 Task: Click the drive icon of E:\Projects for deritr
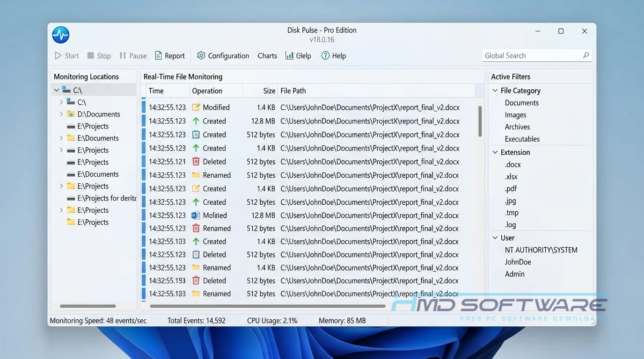point(71,198)
